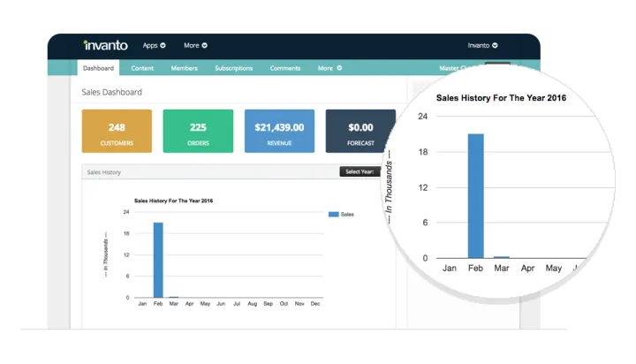Click the Invanto logo
Image resolution: width=636 pixels, height=364 pixels.
105,45
